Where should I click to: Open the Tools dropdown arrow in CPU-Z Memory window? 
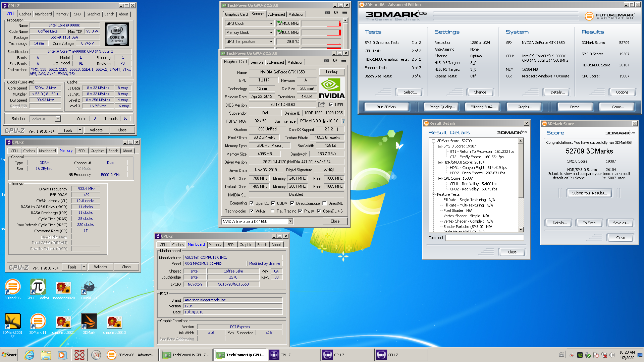(x=84, y=267)
